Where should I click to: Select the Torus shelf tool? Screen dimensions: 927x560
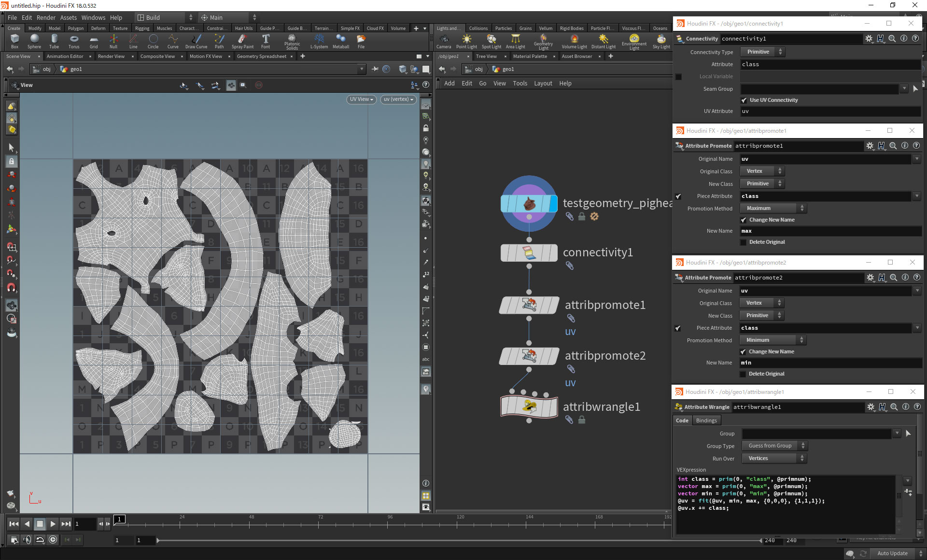pos(74,41)
